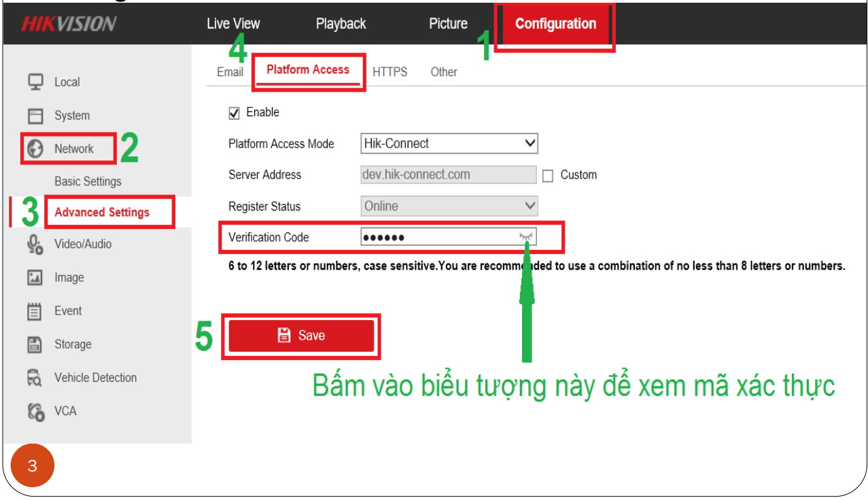The width and height of the screenshot is (868, 500).
Task: Select the HTTPS sub-tab
Action: 390,72
